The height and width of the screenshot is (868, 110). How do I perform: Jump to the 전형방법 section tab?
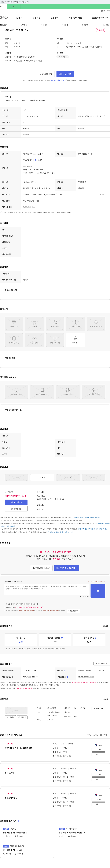coord(85,25)
